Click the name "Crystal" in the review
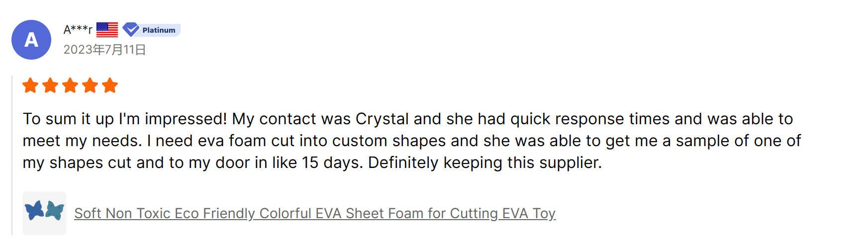Screen dimensions: 868x244 point(382,119)
